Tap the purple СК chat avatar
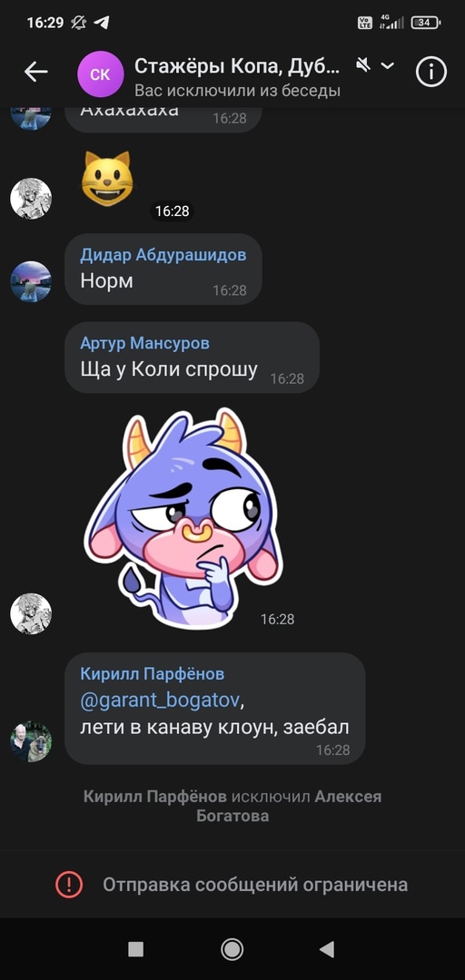465x980 pixels. [x=100, y=75]
